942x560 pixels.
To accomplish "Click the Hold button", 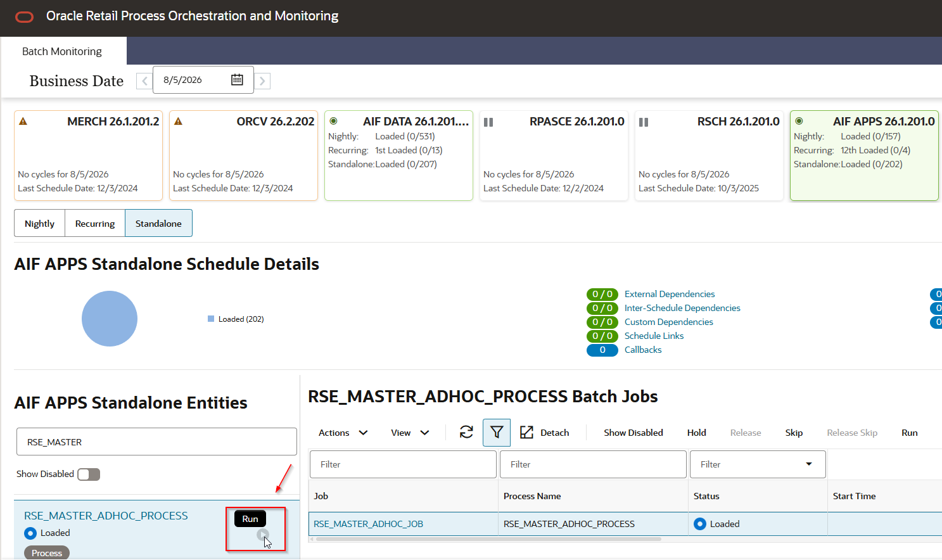I will click(x=697, y=433).
